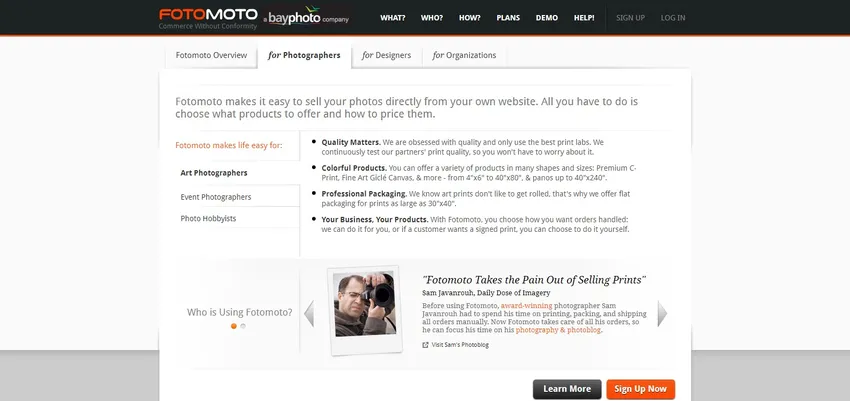Screen dimensions: 850x401
Task: Click the Sam Javanrouh, Daily Dose of Imagery text
Action: (486, 293)
